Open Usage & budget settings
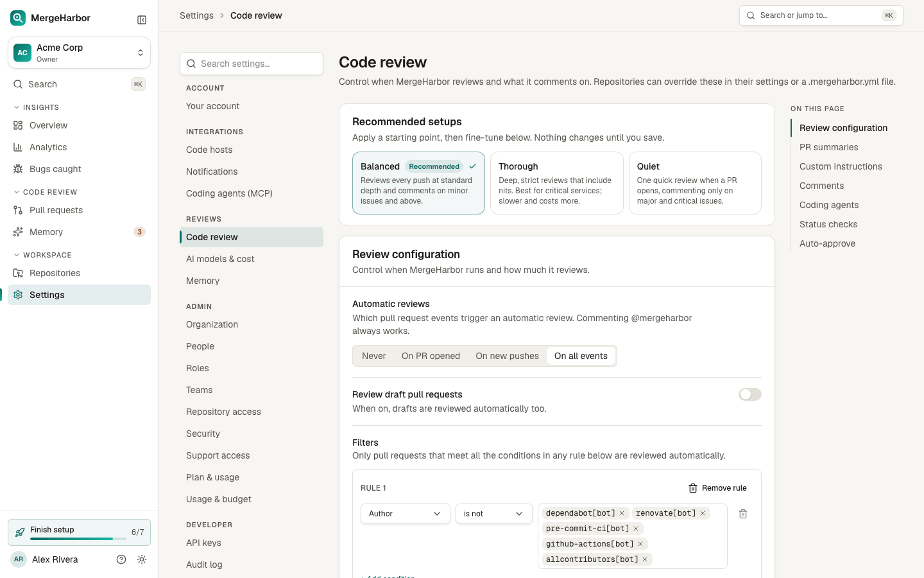The width and height of the screenshot is (924, 578). [252, 499]
